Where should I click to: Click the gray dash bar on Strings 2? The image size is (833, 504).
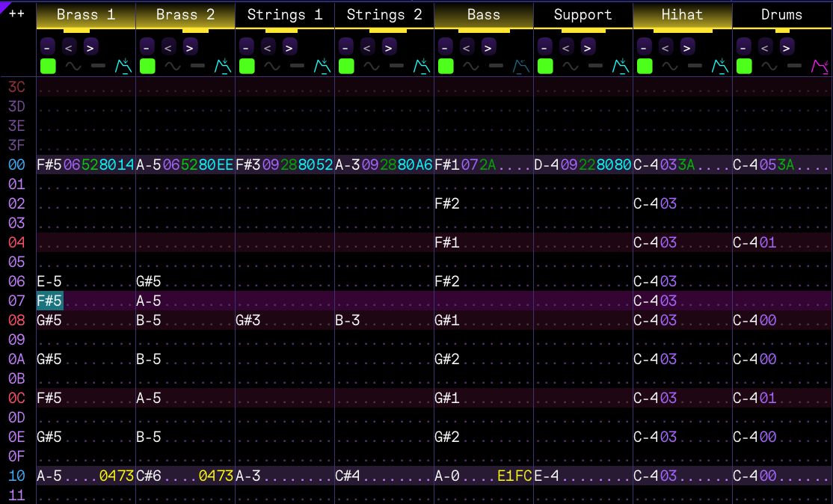[x=396, y=67]
